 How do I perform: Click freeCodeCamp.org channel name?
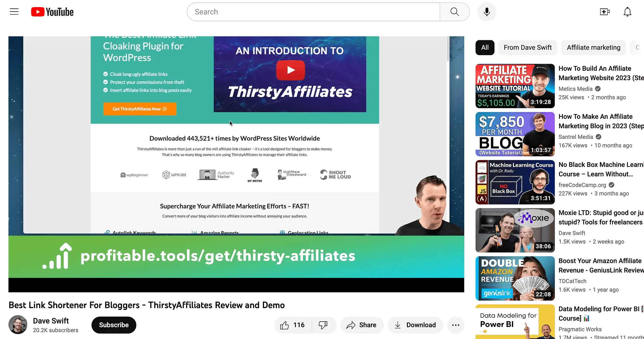pyautogui.click(x=582, y=185)
